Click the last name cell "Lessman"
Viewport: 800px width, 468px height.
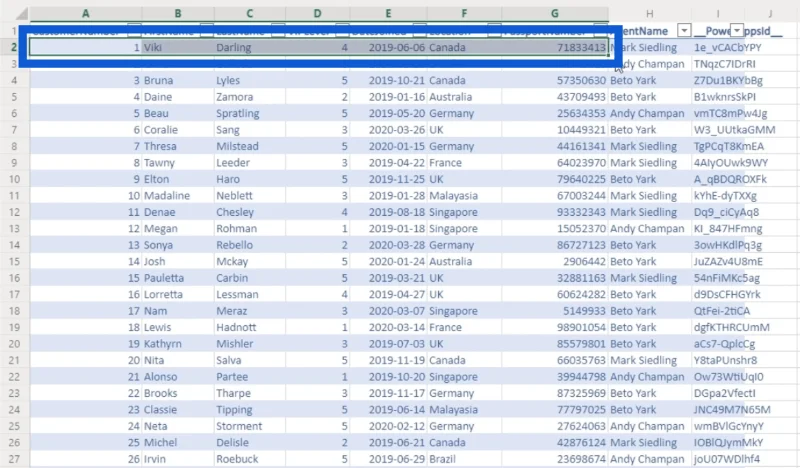[249, 294]
